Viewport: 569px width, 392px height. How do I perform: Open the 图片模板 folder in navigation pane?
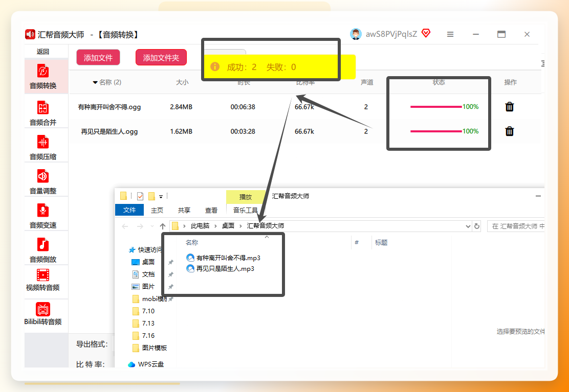tap(149, 348)
